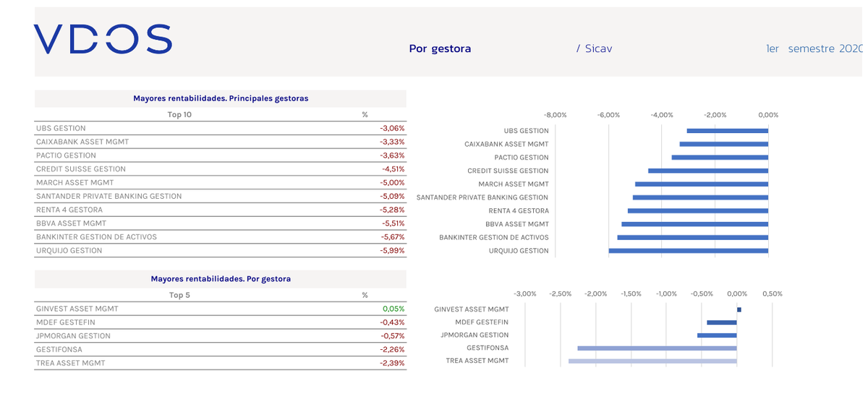Click the -5,99% value
868x402 pixels.
point(392,251)
